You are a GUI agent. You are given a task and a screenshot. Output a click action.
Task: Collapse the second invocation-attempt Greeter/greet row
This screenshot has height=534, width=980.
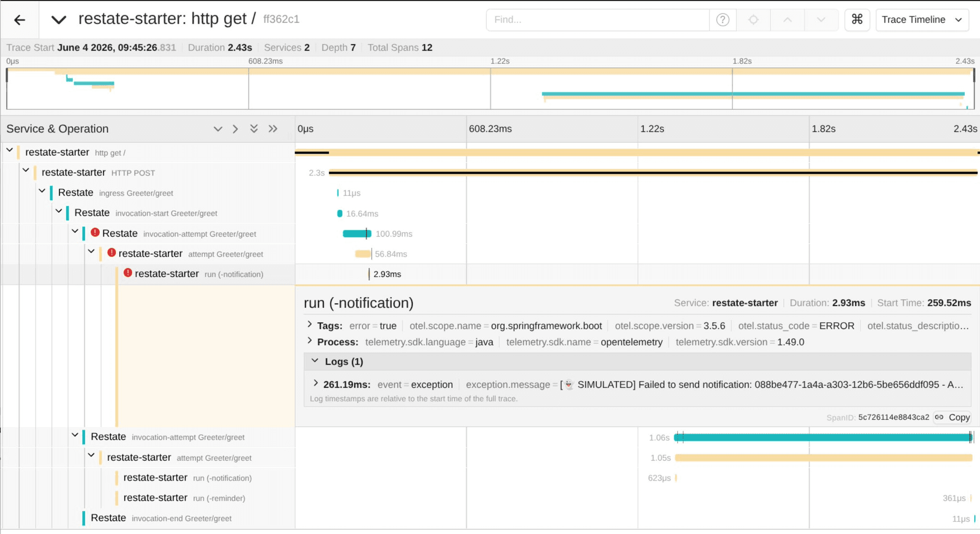click(x=75, y=435)
